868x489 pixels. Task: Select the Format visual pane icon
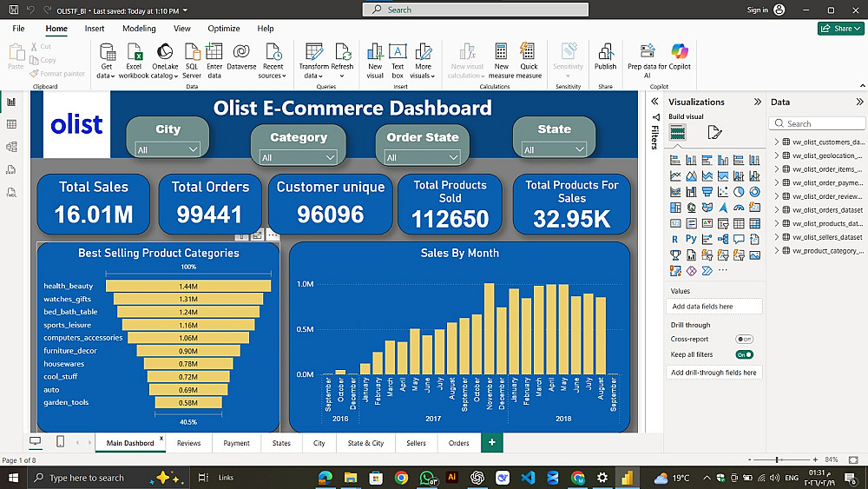coord(714,132)
